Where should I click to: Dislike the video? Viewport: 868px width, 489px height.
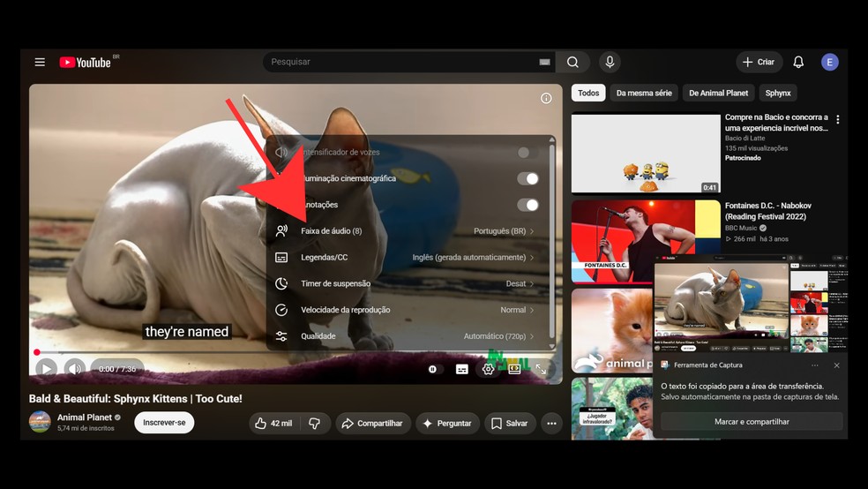coord(314,423)
